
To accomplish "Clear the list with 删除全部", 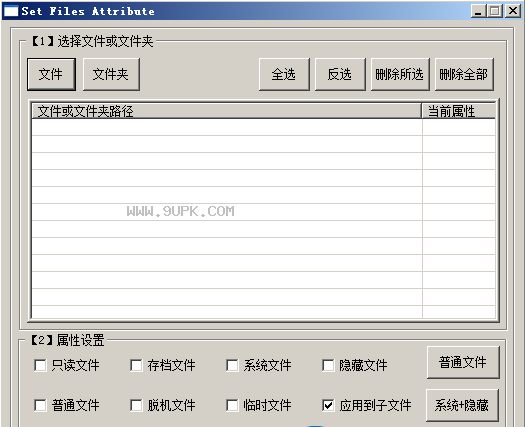I will (x=464, y=74).
